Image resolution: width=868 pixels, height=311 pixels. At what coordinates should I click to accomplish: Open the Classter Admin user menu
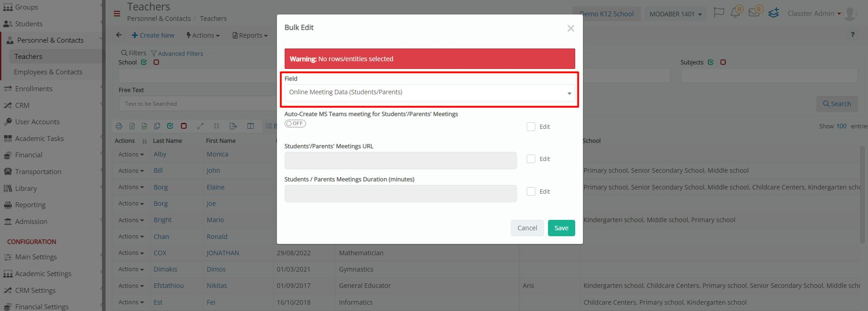click(x=814, y=14)
